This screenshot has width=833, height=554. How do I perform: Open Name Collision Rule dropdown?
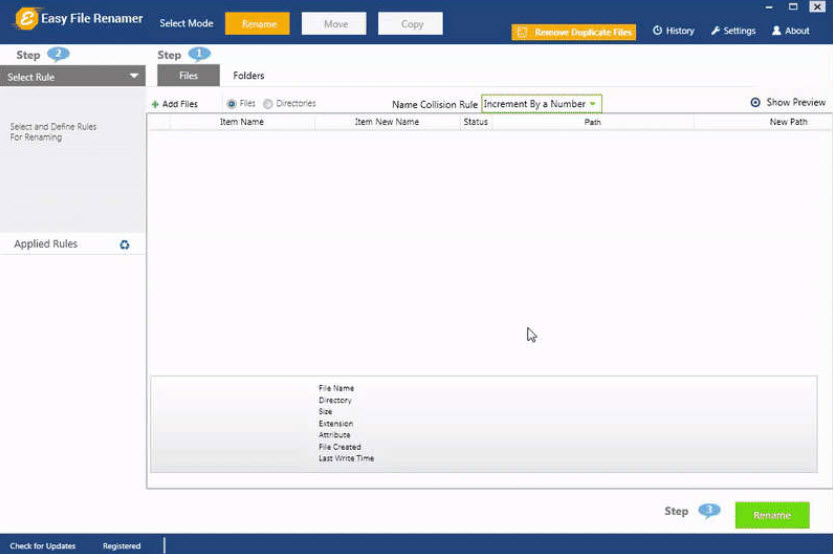click(x=541, y=104)
